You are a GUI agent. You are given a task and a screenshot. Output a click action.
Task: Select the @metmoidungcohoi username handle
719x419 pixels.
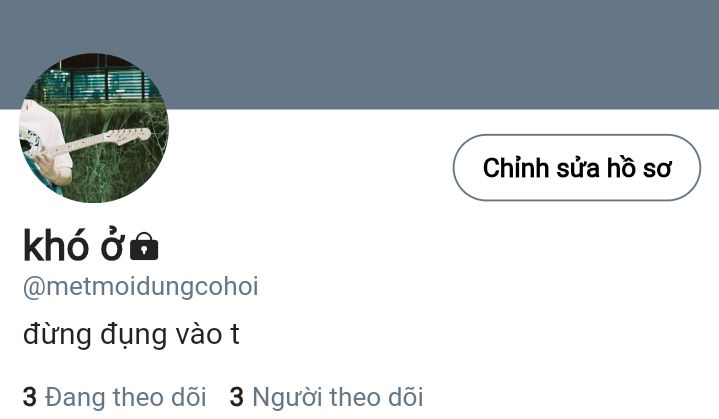point(141,287)
